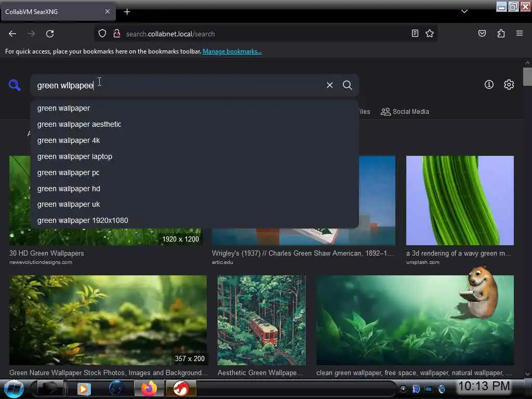The image size is (532, 399).
Task: Close the CollabVM SearXNG tab
Action: [x=107, y=11]
